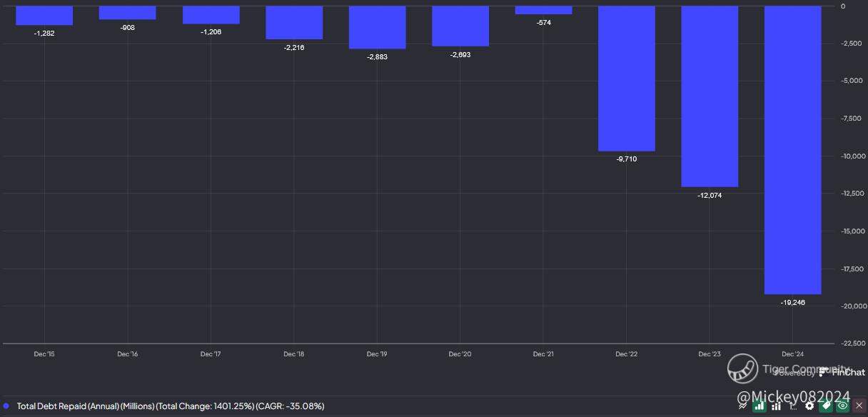Select the stacked bar chart icon
Screen dimensions: 868x417
click(x=776, y=406)
